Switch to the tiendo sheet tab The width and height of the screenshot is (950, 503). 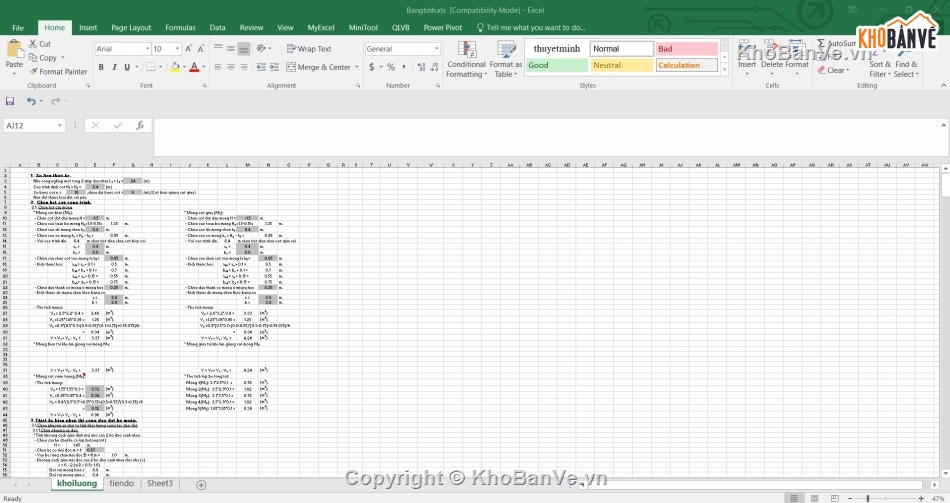tap(122, 483)
